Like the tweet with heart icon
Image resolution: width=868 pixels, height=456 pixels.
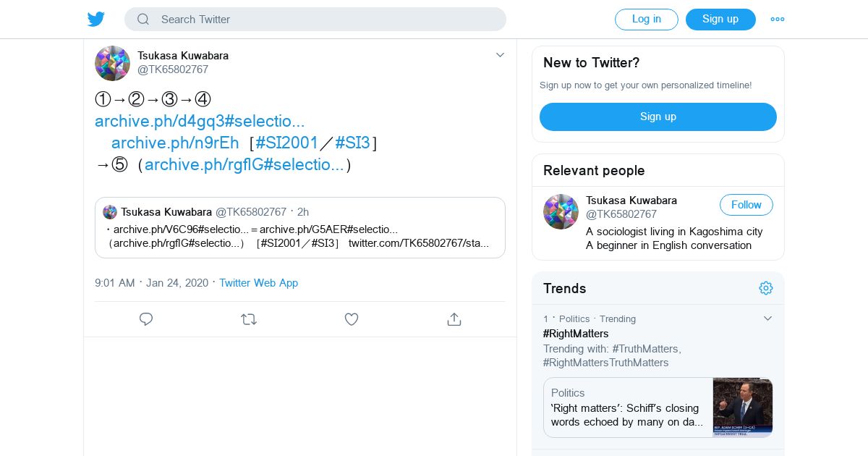coord(352,319)
